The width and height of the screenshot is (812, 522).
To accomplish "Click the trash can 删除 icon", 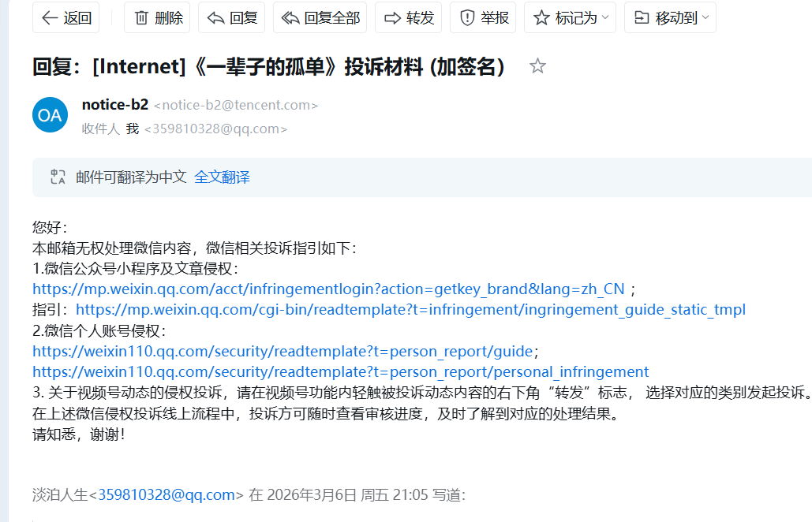I will point(141,18).
